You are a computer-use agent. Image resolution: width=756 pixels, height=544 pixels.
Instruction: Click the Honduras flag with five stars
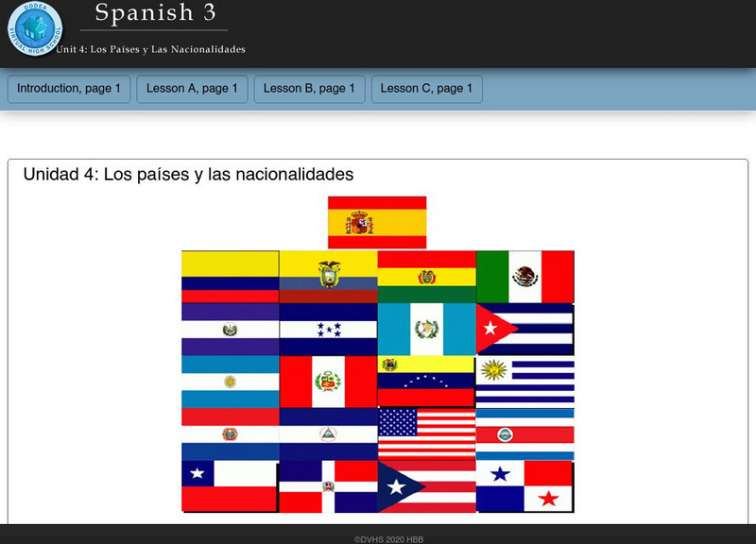(328, 329)
